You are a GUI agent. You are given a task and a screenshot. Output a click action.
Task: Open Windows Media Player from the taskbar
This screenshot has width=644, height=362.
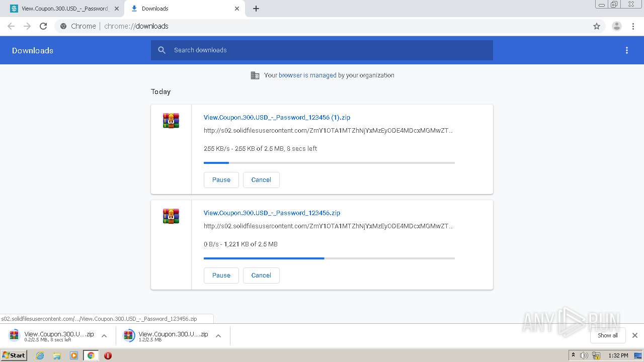[x=74, y=355]
